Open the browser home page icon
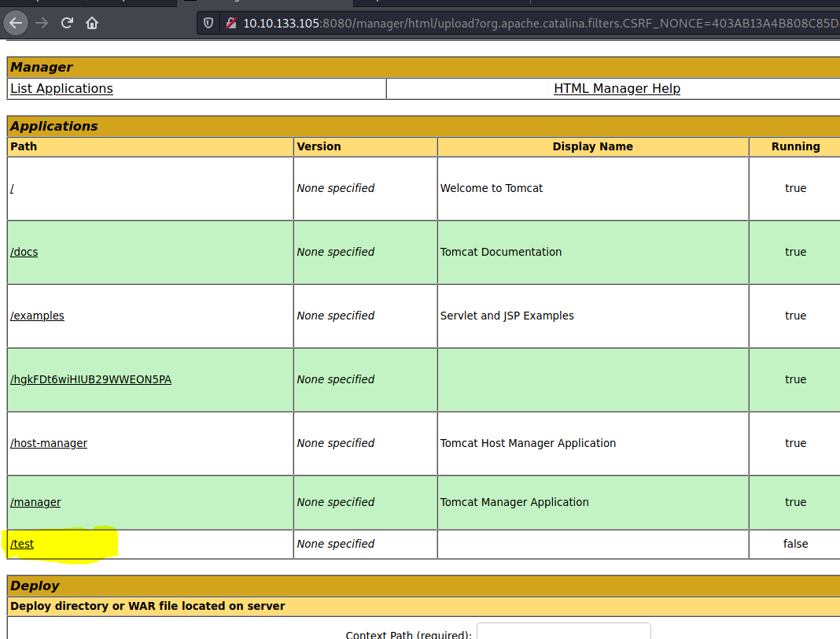Image resolution: width=840 pixels, height=639 pixels. (92, 23)
